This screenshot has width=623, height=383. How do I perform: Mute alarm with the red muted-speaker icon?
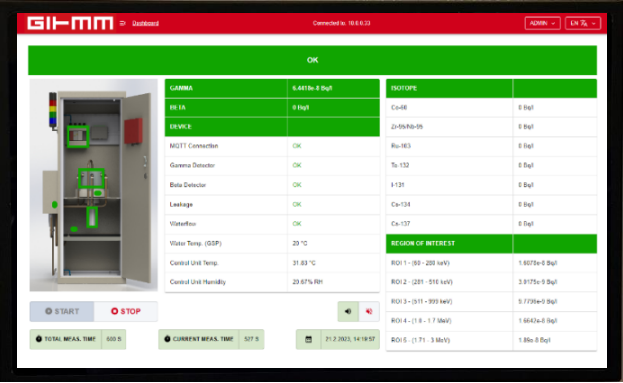point(369,311)
